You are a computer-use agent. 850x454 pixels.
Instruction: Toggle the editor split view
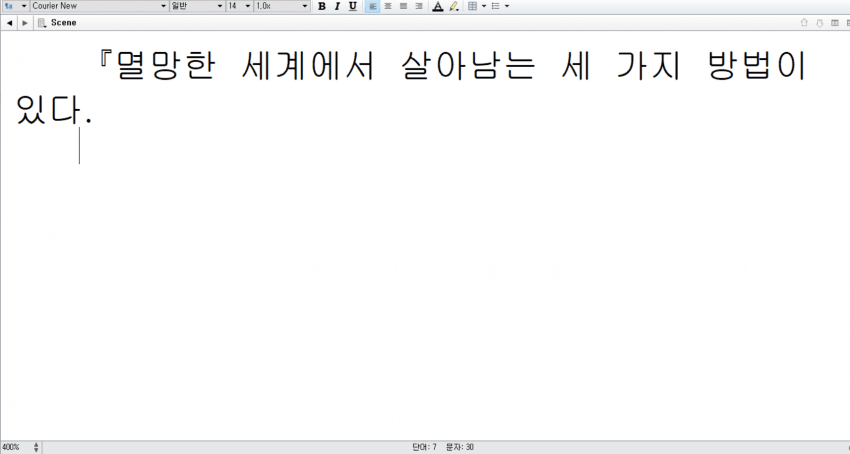click(835, 23)
